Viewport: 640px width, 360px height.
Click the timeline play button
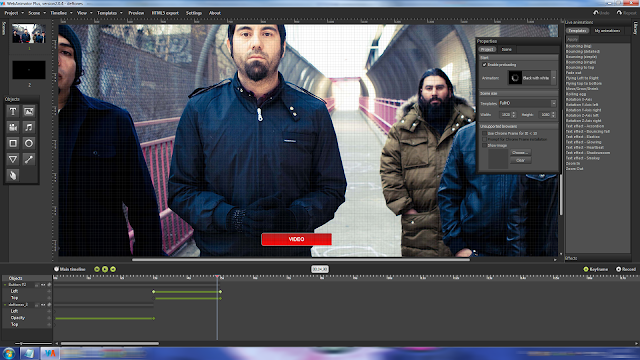[105, 269]
